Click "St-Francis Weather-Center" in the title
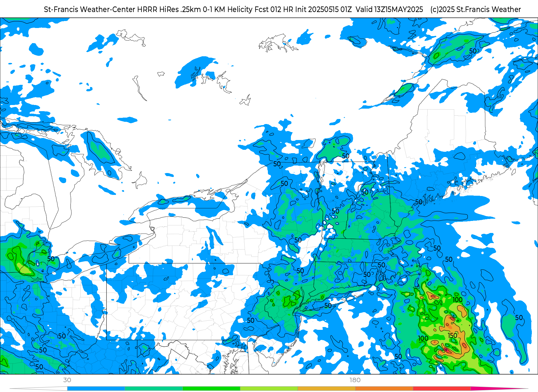Screen dimensions: 538x392 click(90, 9)
